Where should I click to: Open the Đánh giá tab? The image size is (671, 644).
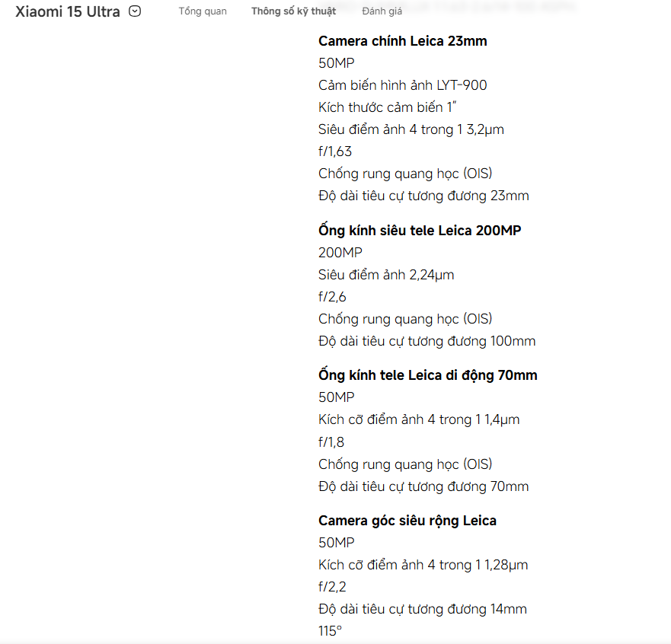(382, 11)
